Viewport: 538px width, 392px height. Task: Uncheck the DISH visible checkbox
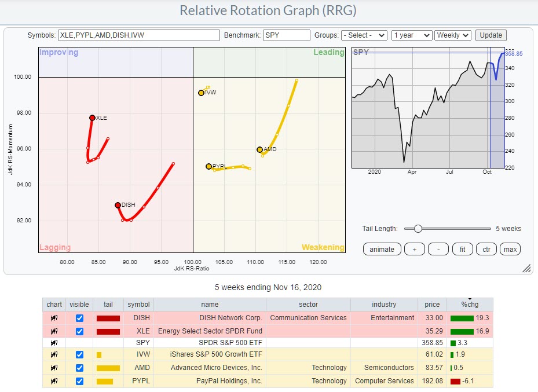point(80,318)
